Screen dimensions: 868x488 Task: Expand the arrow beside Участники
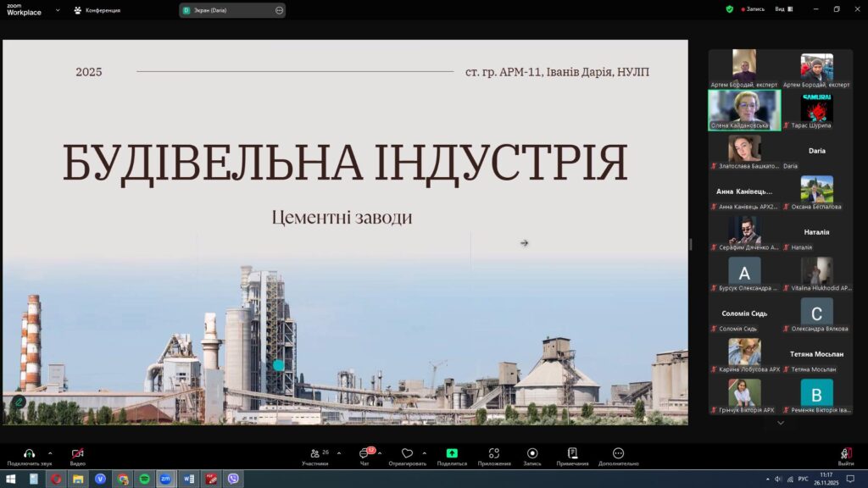[x=339, y=453]
